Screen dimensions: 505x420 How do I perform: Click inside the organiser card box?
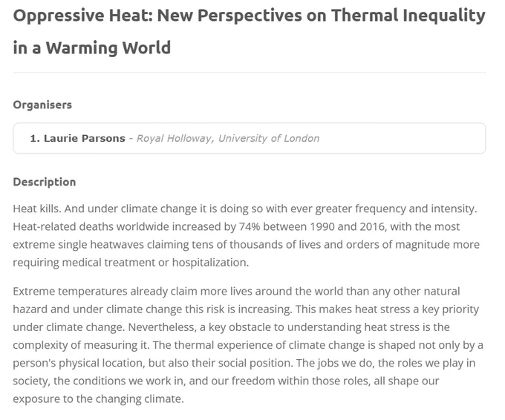(x=250, y=138)
